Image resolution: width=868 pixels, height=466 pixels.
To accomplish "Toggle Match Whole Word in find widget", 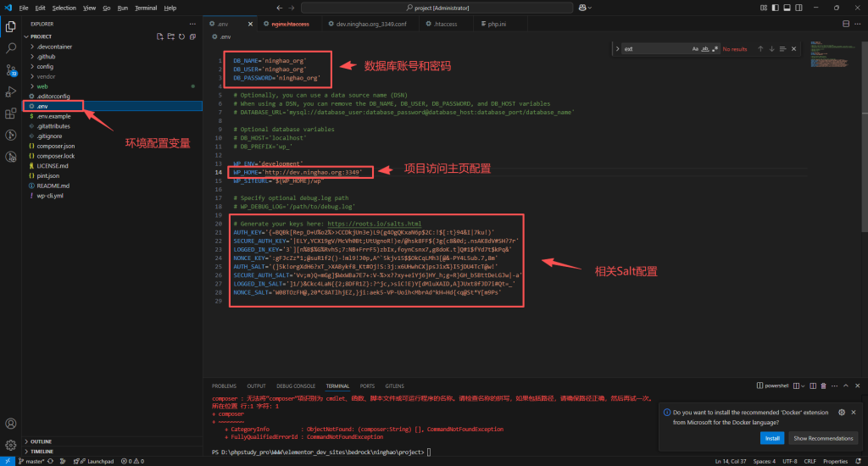I will [x=706, y=49].
